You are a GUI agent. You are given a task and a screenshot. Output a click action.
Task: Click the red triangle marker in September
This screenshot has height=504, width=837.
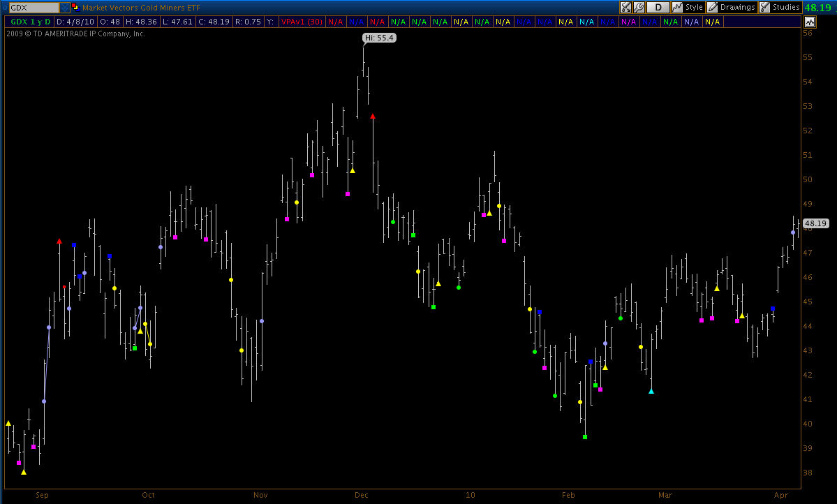59,242
